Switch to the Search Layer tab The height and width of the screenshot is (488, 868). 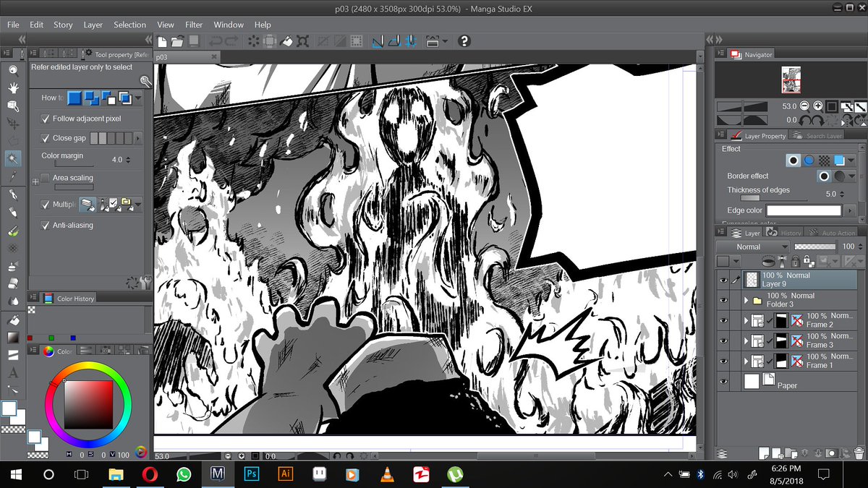(817, 136)
